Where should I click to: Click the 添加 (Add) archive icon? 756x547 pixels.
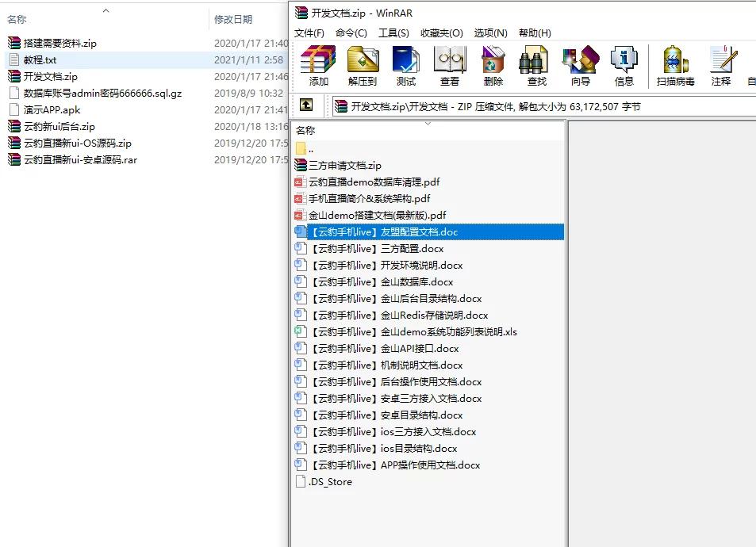317,65
